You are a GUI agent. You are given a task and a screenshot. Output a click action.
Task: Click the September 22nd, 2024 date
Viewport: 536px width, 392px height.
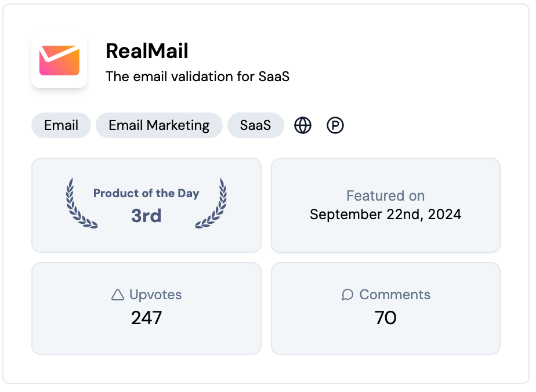coord(386,215)
